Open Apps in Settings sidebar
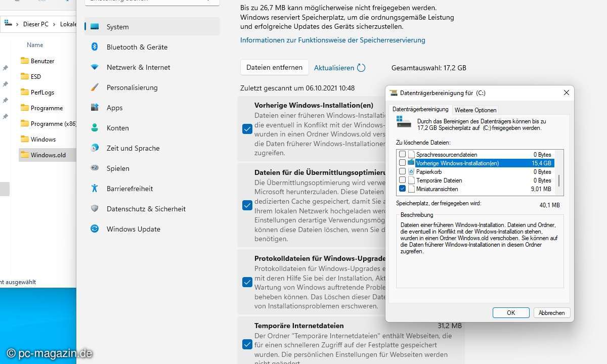 click(152, 108)
